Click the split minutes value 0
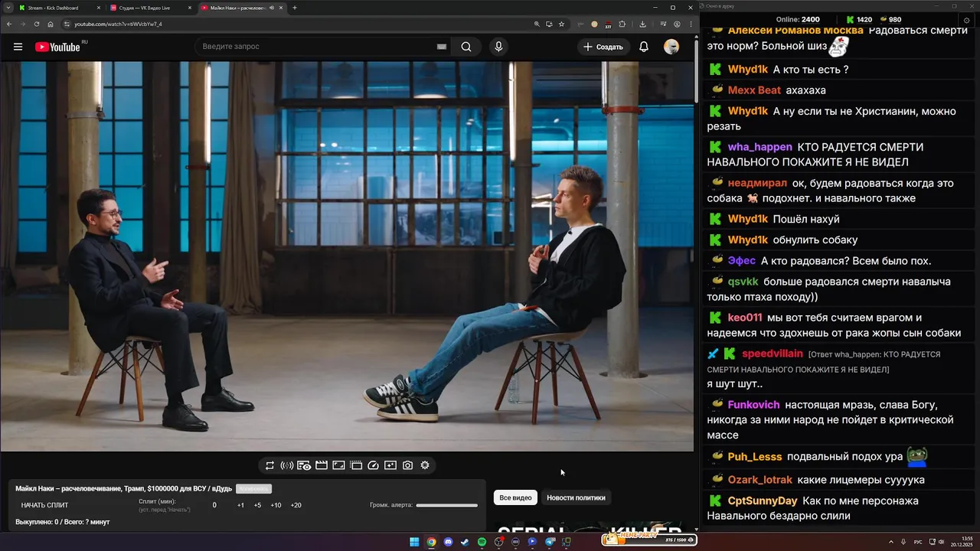Screen dimensions: 980x551 (214, 505)
